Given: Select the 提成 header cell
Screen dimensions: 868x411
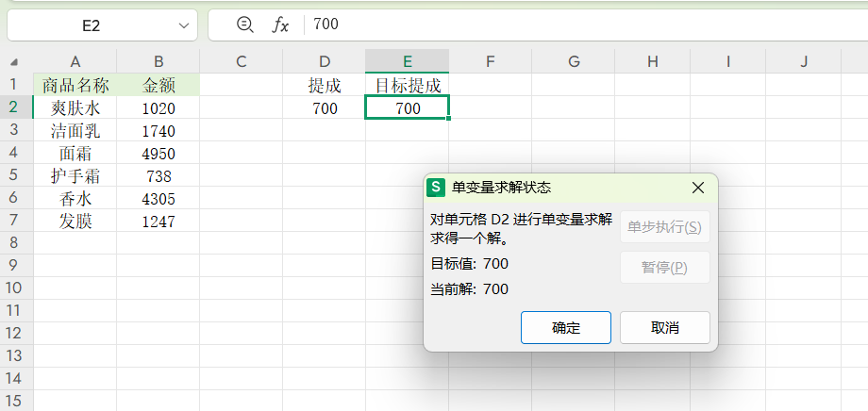Looking at the screenshot, I should coord(325,85).
